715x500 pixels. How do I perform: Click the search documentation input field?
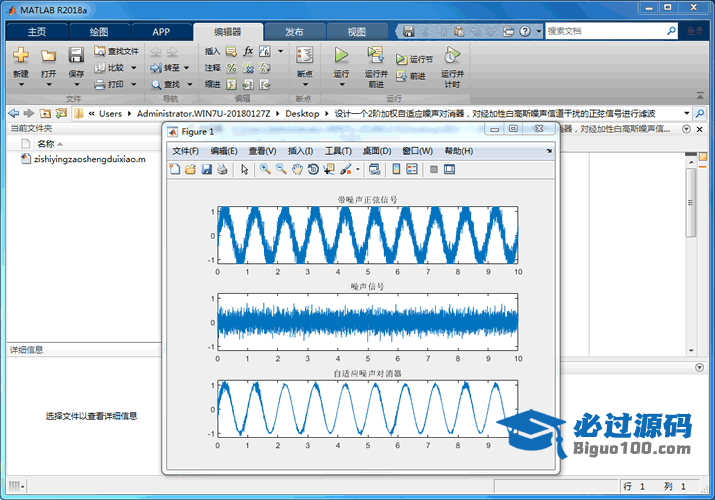606,31
